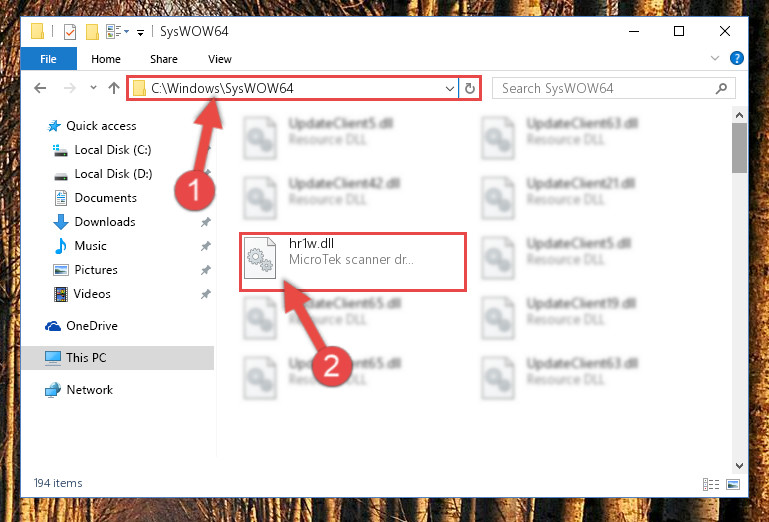
Task: Click search magnifier icon in search box
Action: click(721, 88)
